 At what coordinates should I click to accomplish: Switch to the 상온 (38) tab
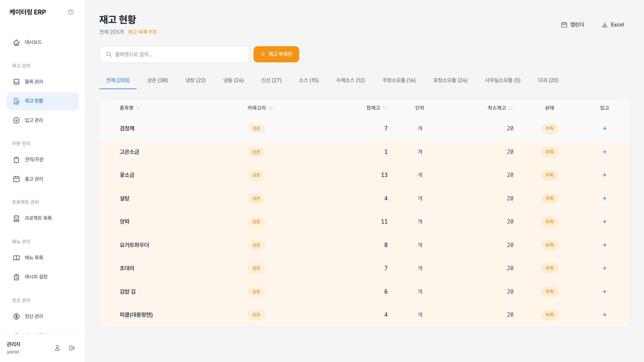click(157, 80)
